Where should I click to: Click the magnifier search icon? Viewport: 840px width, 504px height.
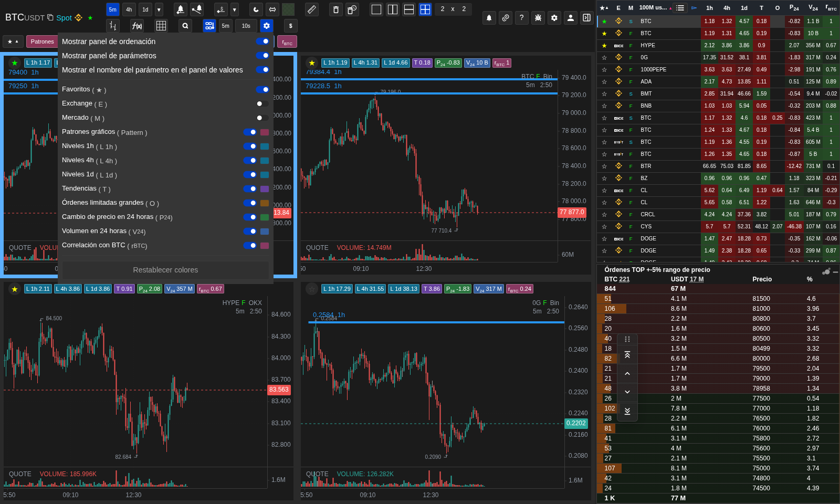tap(185, 26)
